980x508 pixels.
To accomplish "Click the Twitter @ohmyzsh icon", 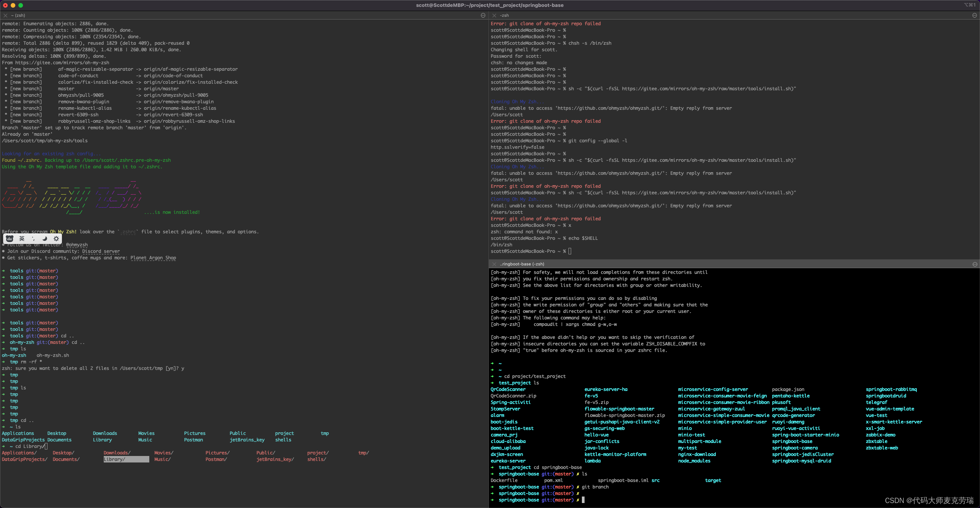I will 77,244.
